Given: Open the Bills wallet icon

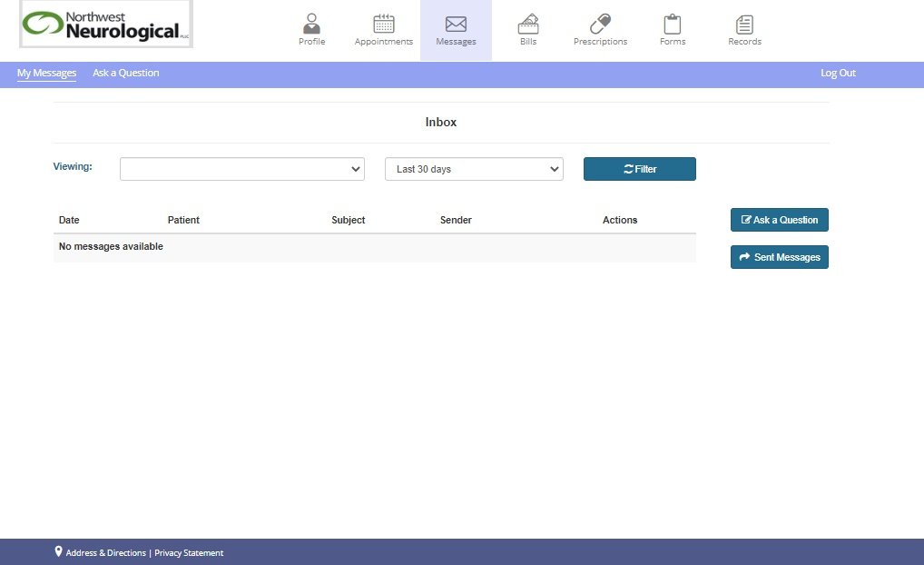Looking at the screenshot, I should 528,24.
